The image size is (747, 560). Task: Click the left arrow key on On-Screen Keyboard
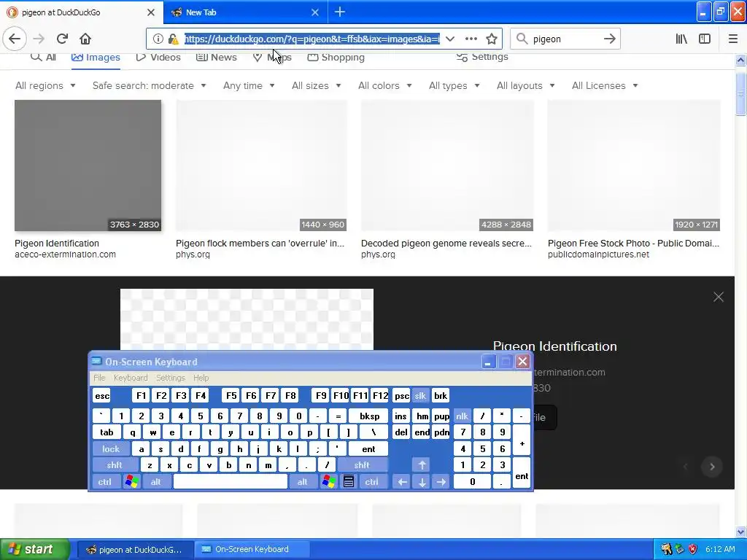[402, 482]
